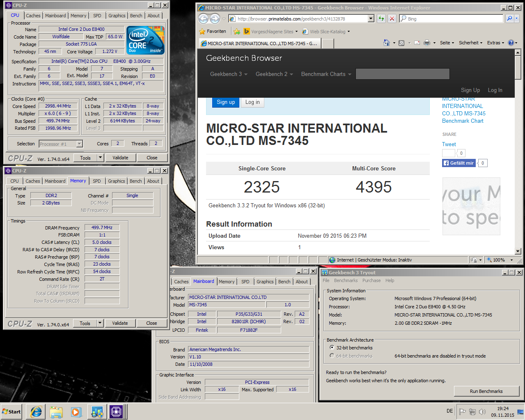Screen dimensions: 525x420
Task: Click the red stop loading icon
Action: 392,18
